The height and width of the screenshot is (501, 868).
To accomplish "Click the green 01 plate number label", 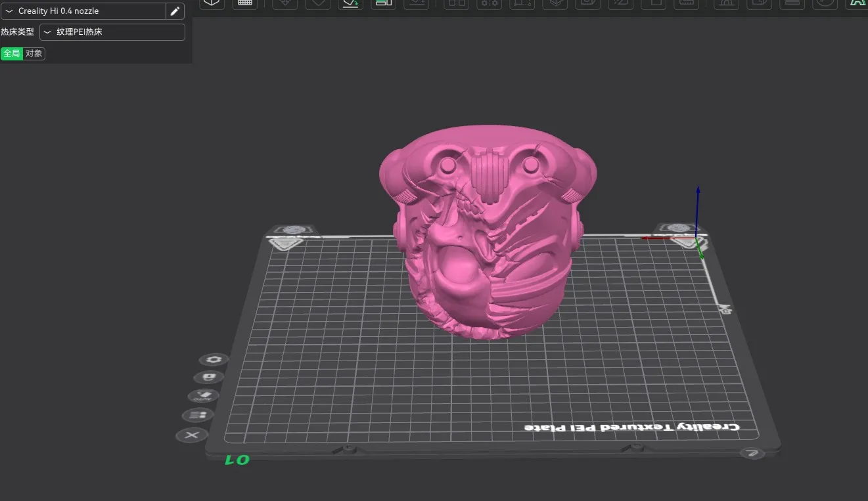I will (237, 460).
